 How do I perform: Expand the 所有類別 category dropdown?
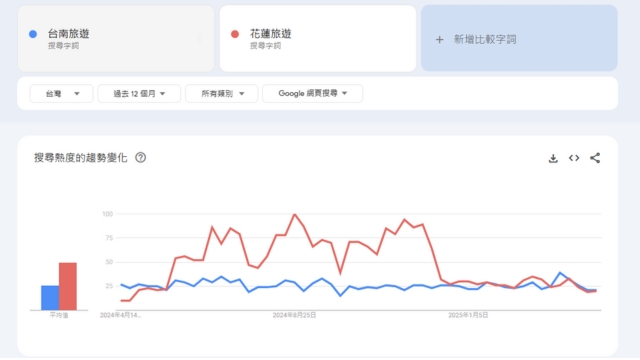tap(222, 94)
